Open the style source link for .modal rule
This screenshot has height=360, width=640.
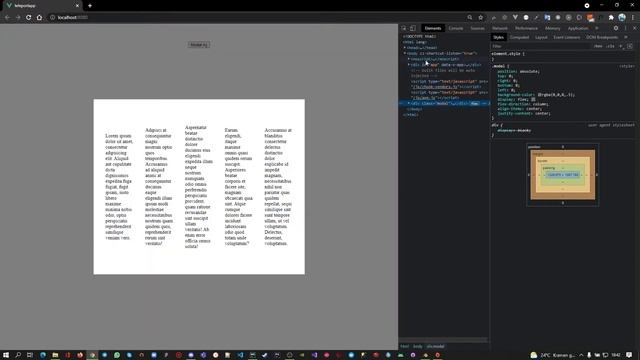point(627,66)
